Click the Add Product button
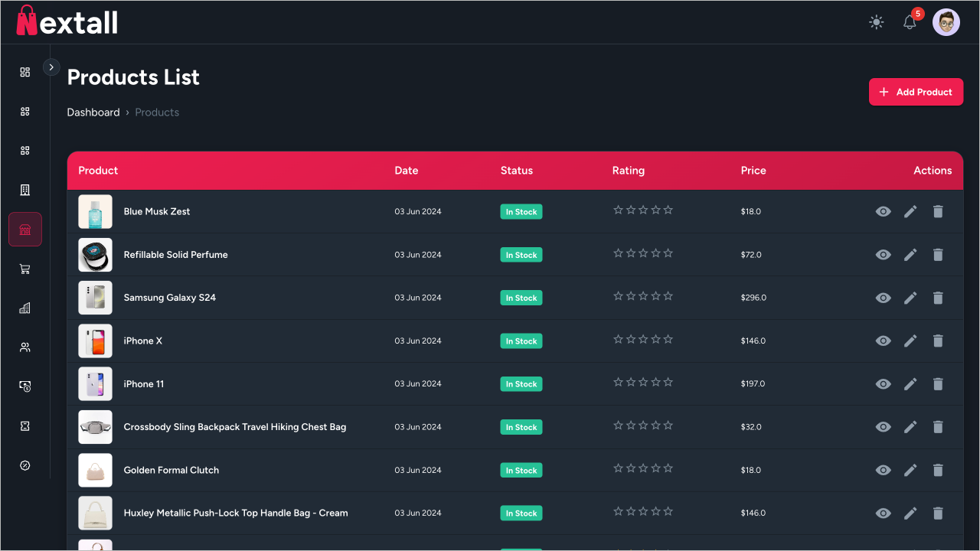 click(916, 92)
